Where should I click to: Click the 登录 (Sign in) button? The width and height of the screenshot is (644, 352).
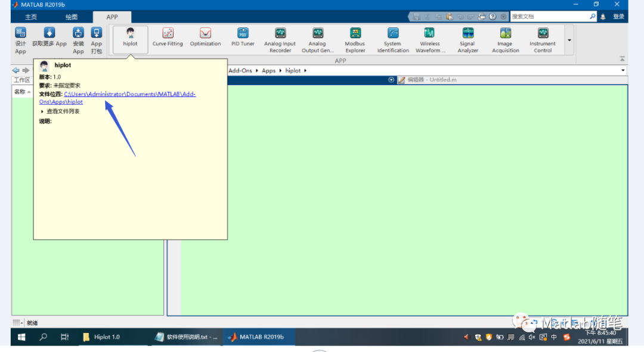[618, 17]
